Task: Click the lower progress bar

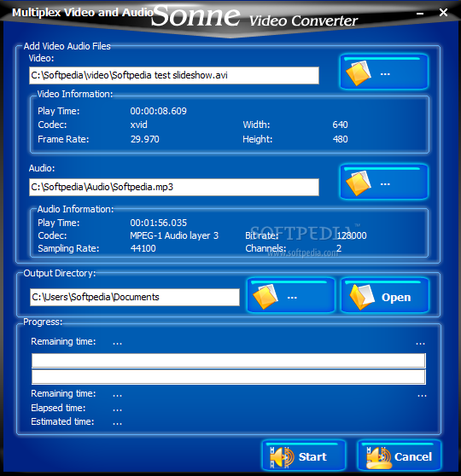Action: [x=229, y=377]
